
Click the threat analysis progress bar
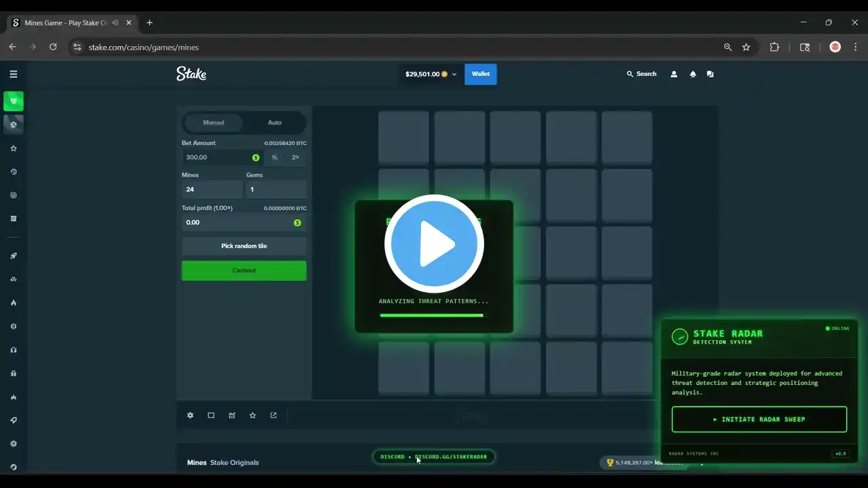[x=434, y=315]
